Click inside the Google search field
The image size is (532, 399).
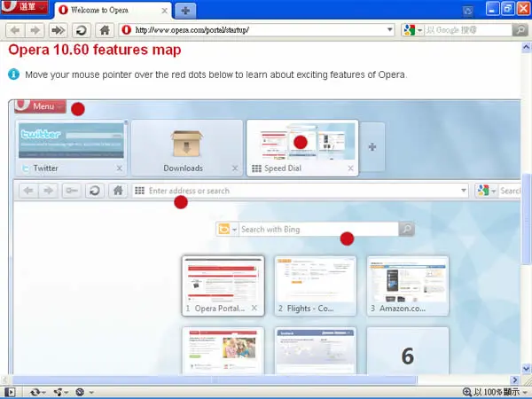coord(467,30)
